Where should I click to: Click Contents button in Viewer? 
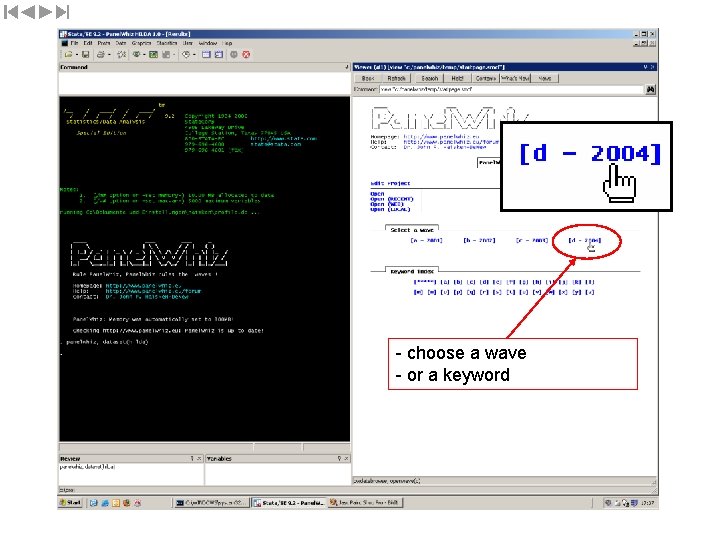coord(485,79)
